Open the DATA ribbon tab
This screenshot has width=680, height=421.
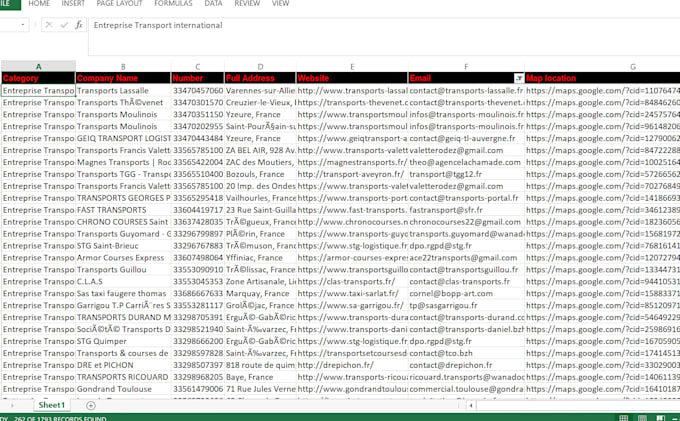coord(213,3)
